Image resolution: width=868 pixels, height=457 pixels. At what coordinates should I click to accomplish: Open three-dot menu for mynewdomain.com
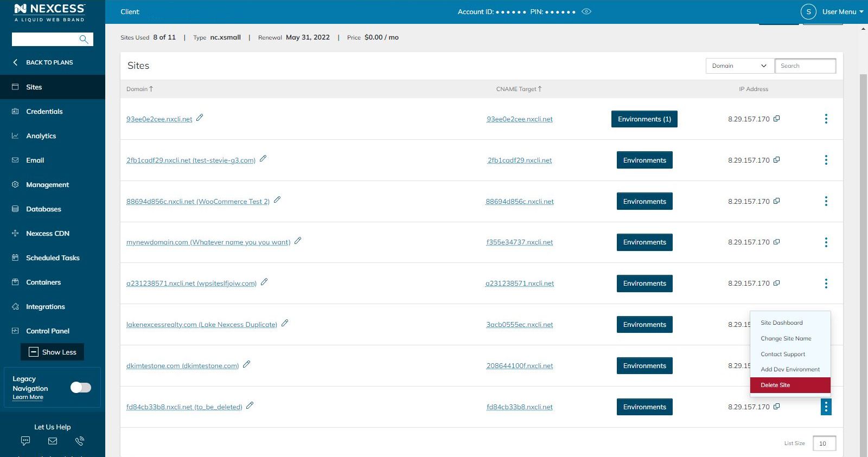[x=826, y=242]
